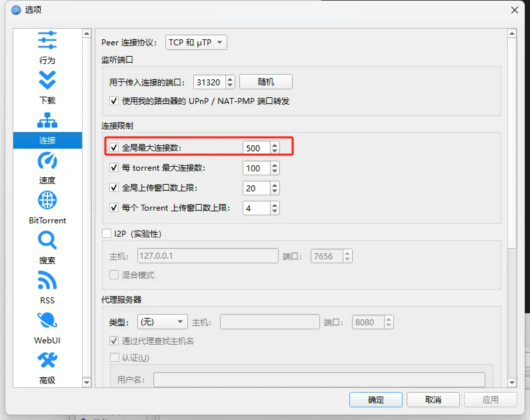Image resolution: width=530 pixels, height=420 pixels.
Task: Select the 连接 (Connection) tab in sidebar
Action: (x=47, y=140)
